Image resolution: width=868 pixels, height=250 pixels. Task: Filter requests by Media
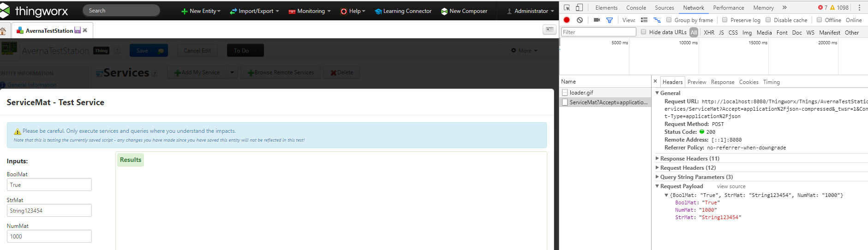click(x=764, y=32)
